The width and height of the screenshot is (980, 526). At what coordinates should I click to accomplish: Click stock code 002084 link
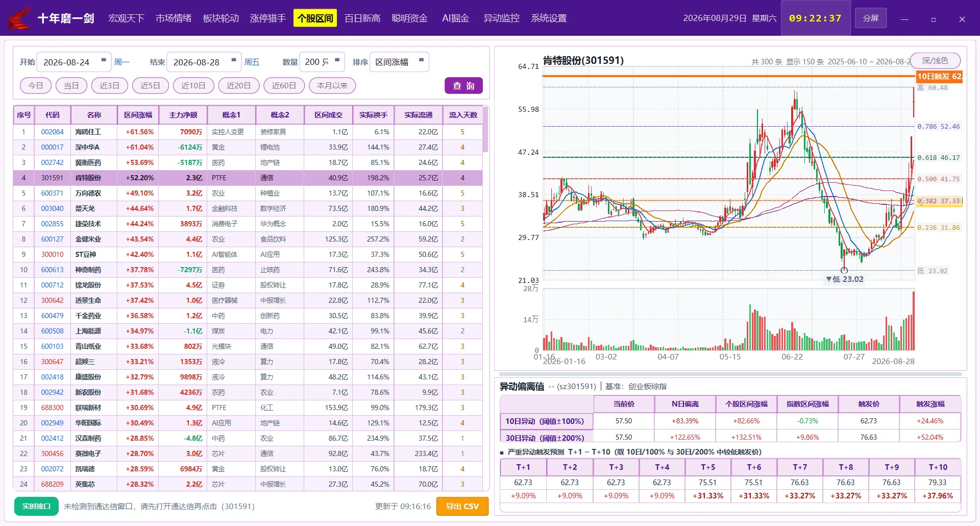(x=53, y=132)
